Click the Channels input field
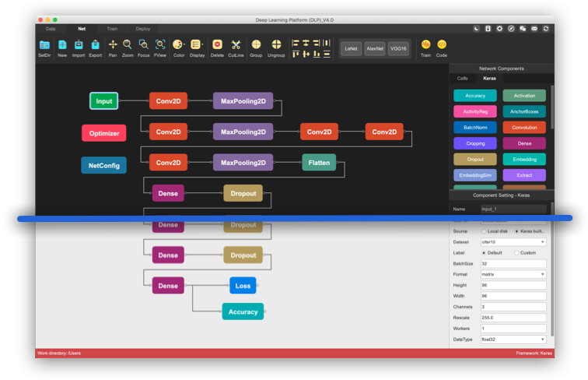 pyautogui.click(x=513, y=307)
